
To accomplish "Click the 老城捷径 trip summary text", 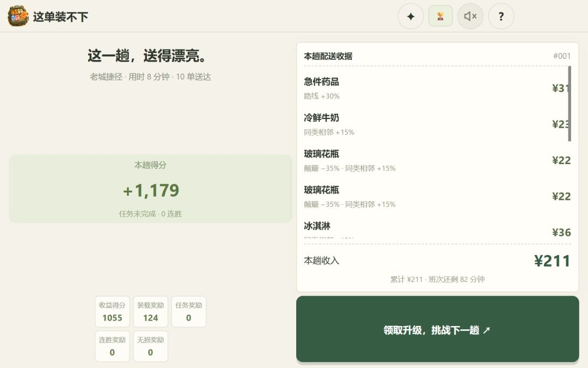I will [x=150, y=77].
